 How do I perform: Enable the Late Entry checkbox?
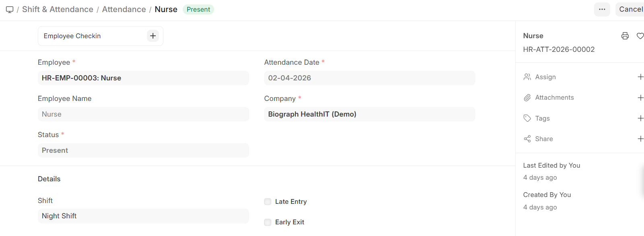pyautogui.click(x=268, y=201)
